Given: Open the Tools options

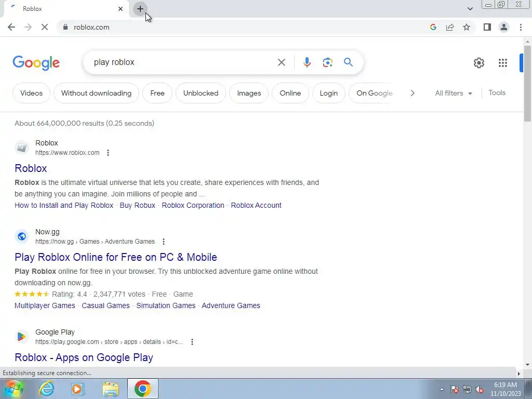Looking at the screenshot, I should [x=497, y=92].
